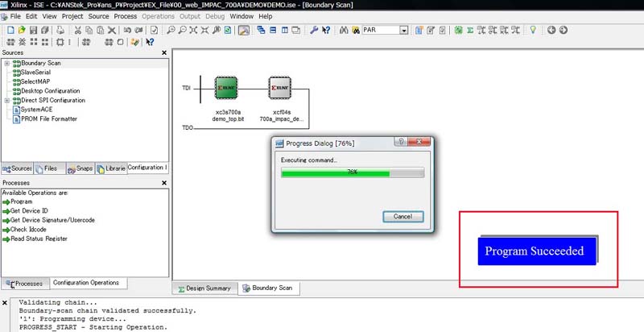Click the Undo arrow icon
Image resolution: width=644 pixels, height=332 pixels.
pyautogui.click(x=127, y=30)
